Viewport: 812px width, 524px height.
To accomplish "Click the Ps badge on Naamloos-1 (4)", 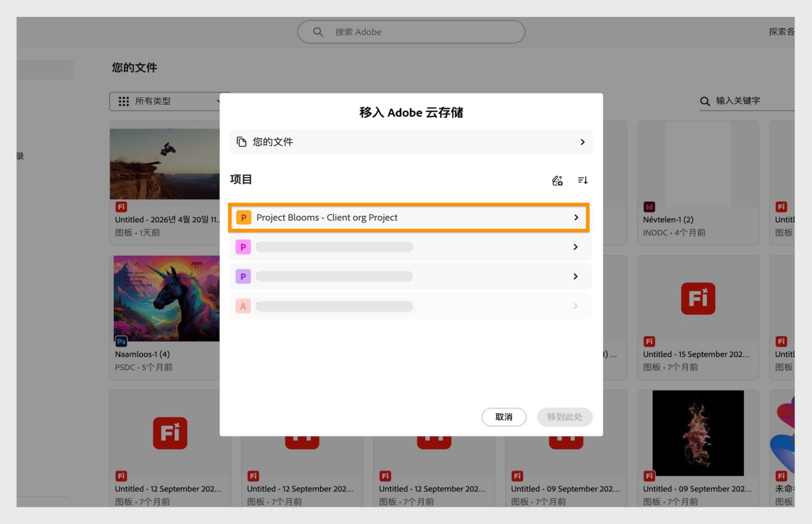I will (121, 341).
